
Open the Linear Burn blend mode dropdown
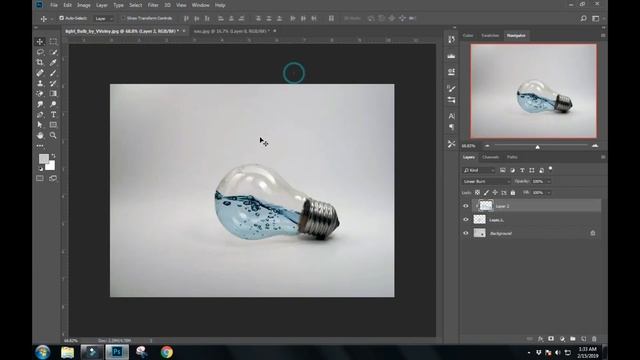(x=487, y=181)
